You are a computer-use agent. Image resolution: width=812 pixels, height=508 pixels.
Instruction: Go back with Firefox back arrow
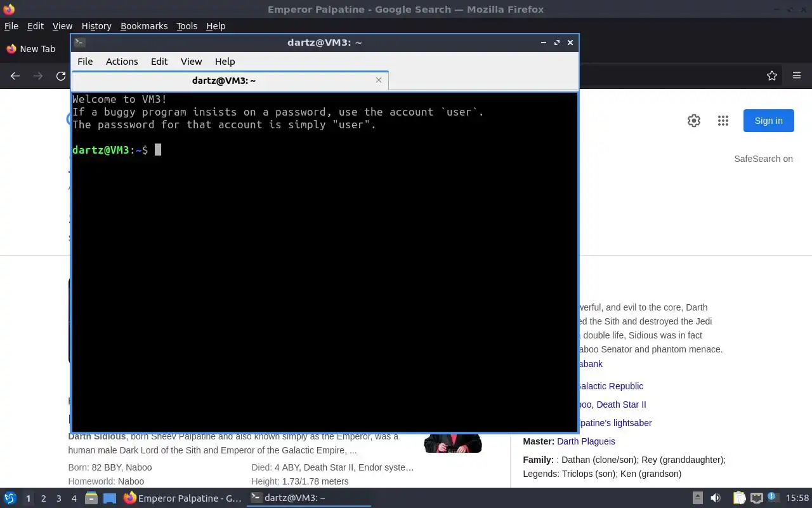15,76
